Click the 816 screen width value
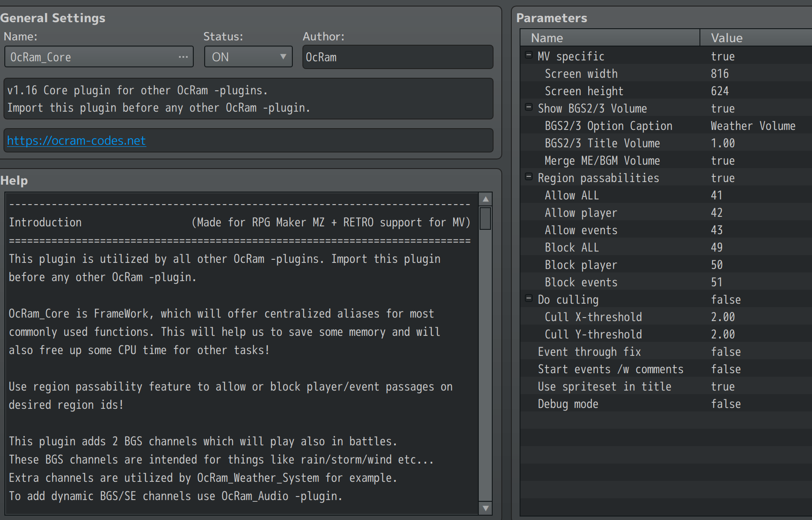The width and height of the screenshot is (812, 520). point(720,74)
